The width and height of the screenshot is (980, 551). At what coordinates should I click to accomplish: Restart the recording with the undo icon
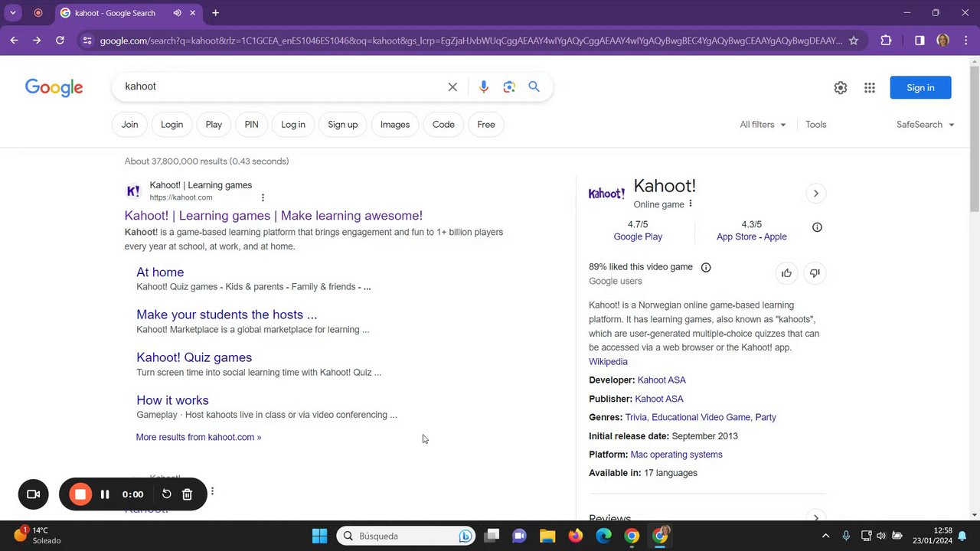point(166,494)
